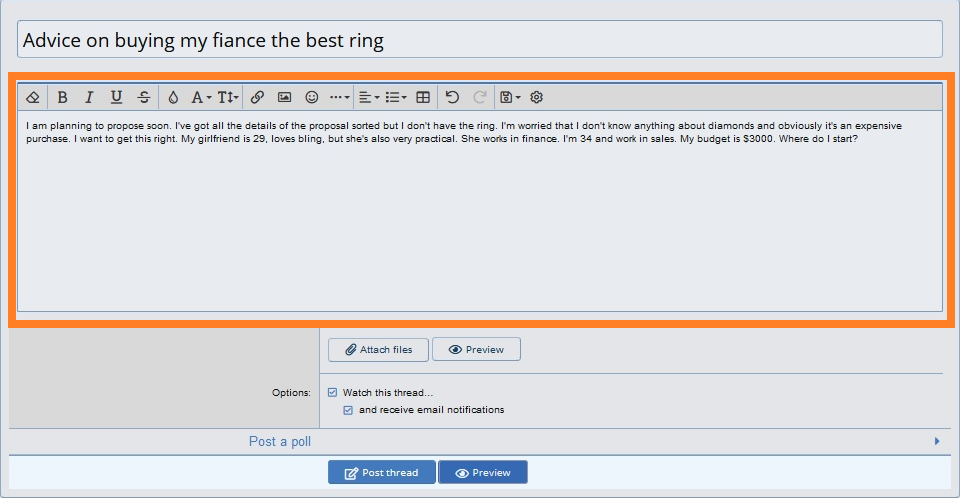Click the Remove formatting eraser icon
The width and height of the screenshot is (960, 498).
[x=33, y=97]
